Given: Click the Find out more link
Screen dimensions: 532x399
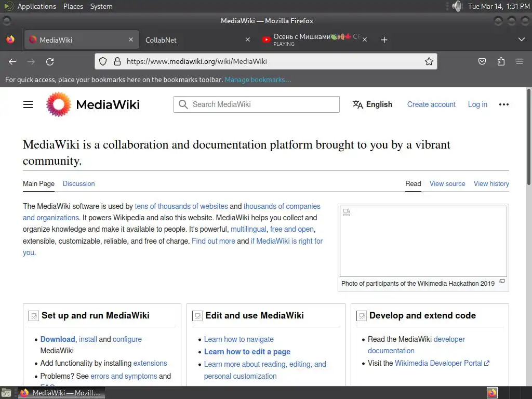Looking at the screenshot, I should pos(214,241).
